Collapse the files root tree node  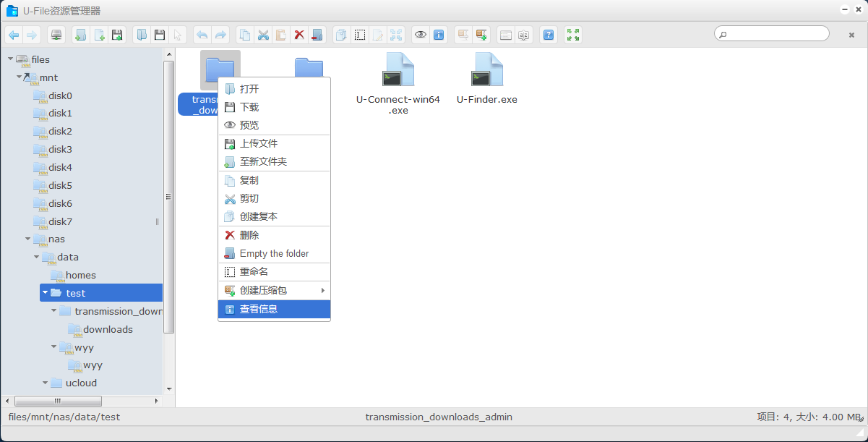pos(10,59)
